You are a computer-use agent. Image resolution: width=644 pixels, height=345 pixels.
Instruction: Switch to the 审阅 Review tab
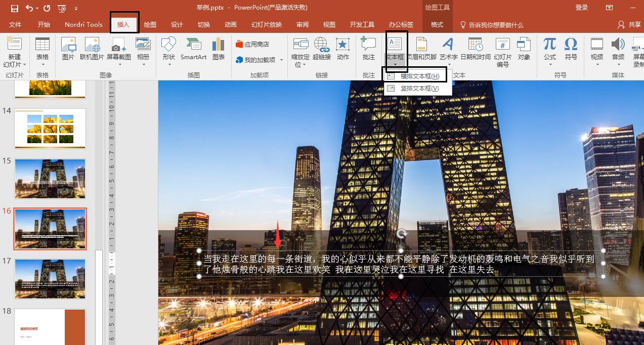303,25
